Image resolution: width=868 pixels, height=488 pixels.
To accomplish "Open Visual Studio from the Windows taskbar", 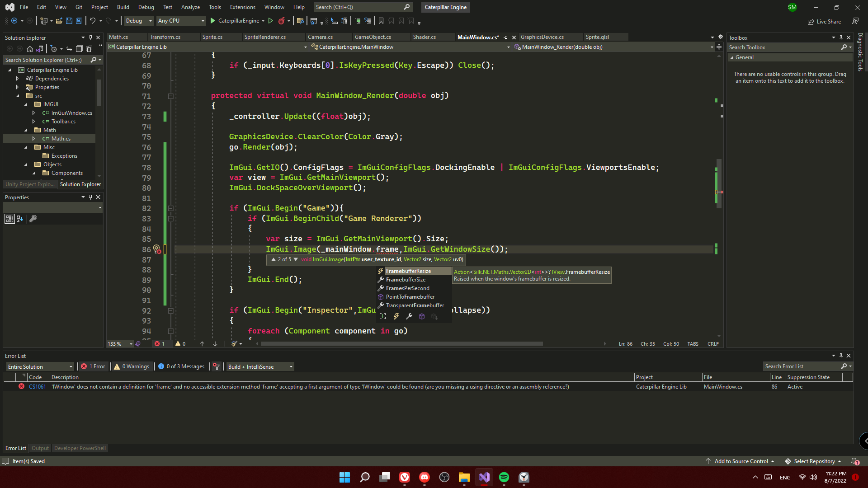I will coord(484,477).
